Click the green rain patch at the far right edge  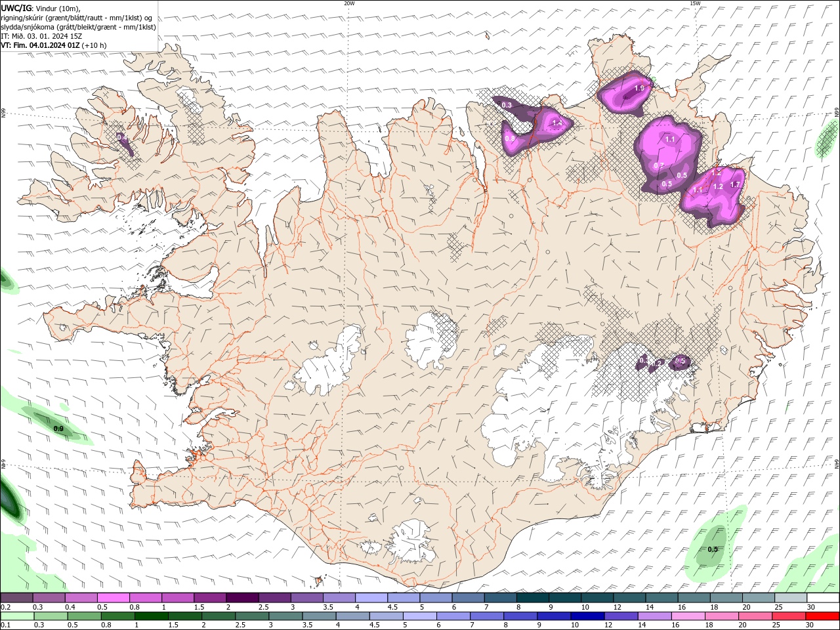click(x=828, y=139)
